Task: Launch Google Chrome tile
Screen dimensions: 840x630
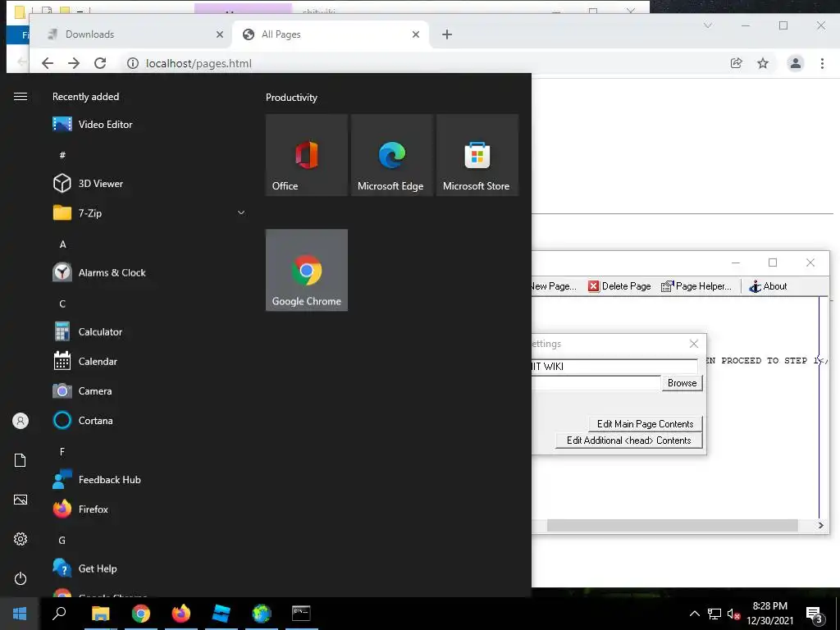Action: (x=307, y=270)
